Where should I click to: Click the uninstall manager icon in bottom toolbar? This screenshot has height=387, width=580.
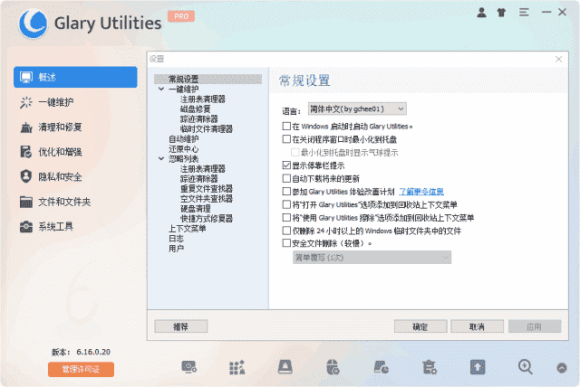(429, 367)
